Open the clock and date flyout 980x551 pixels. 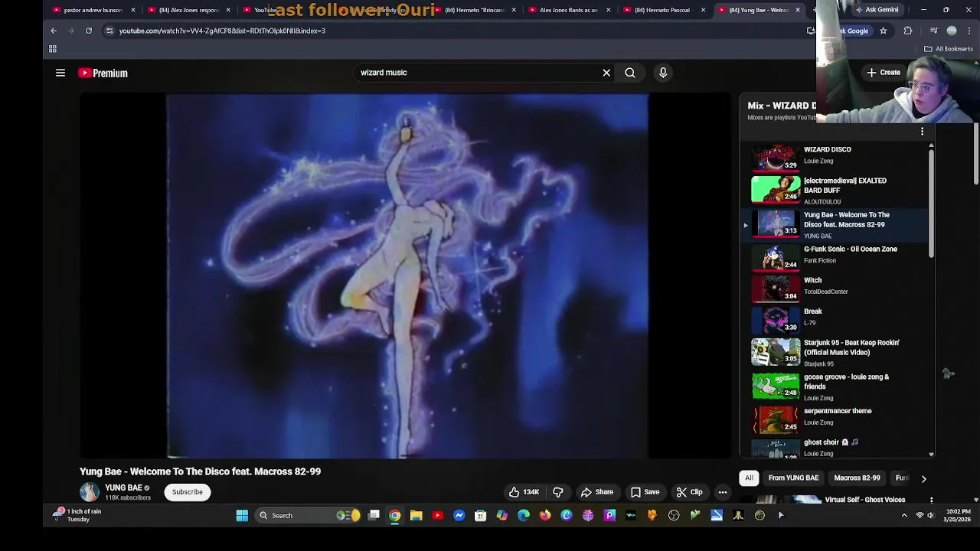click(958, 515)
